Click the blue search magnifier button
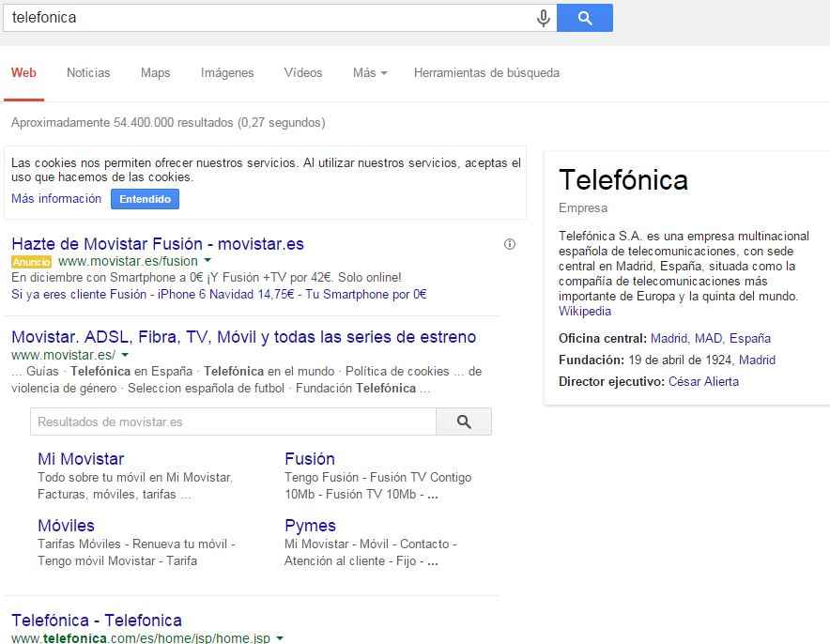830x644 pixels. click(x=585, y=18)
